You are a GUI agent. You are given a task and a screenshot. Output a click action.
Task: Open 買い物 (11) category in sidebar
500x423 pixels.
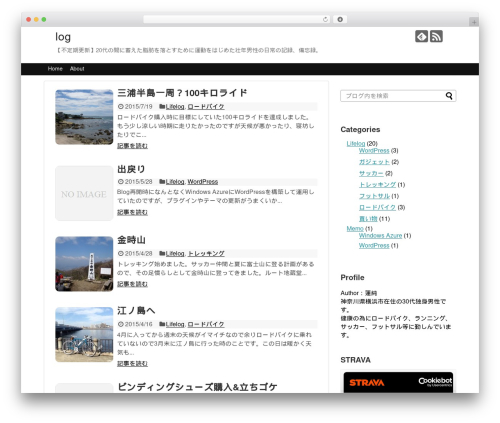pos(368,219)
